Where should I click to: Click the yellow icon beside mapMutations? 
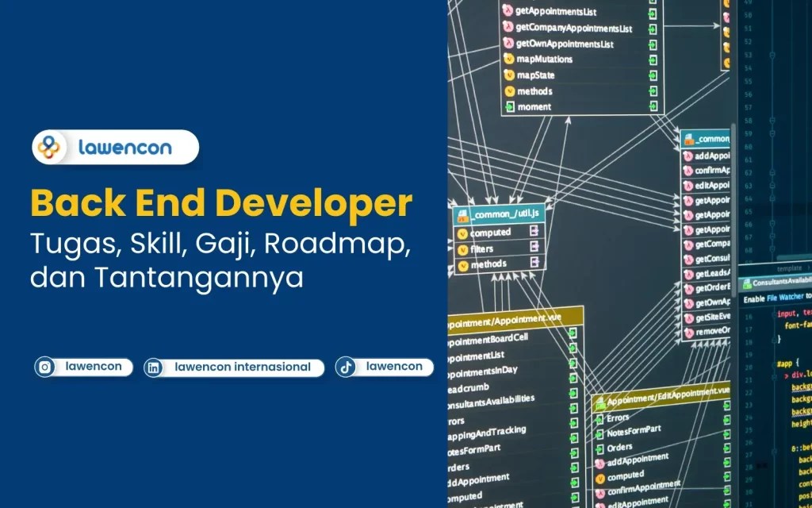(x=508, y=59)
